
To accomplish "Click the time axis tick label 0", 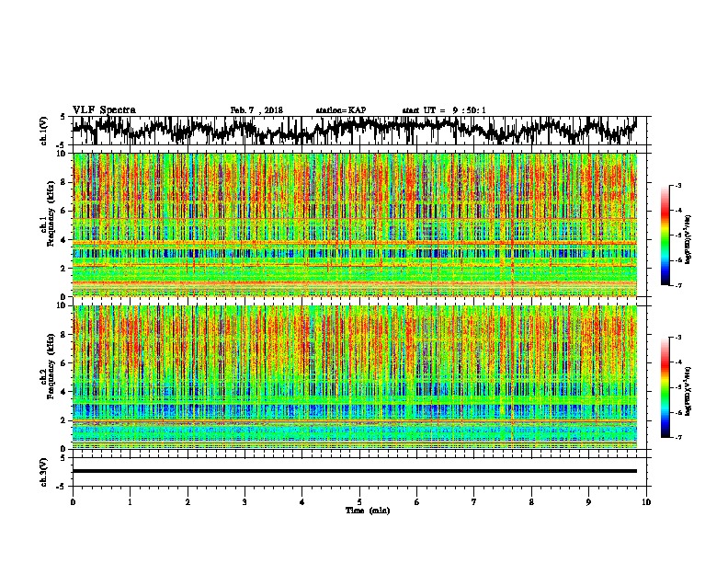I will pos(73,502).
